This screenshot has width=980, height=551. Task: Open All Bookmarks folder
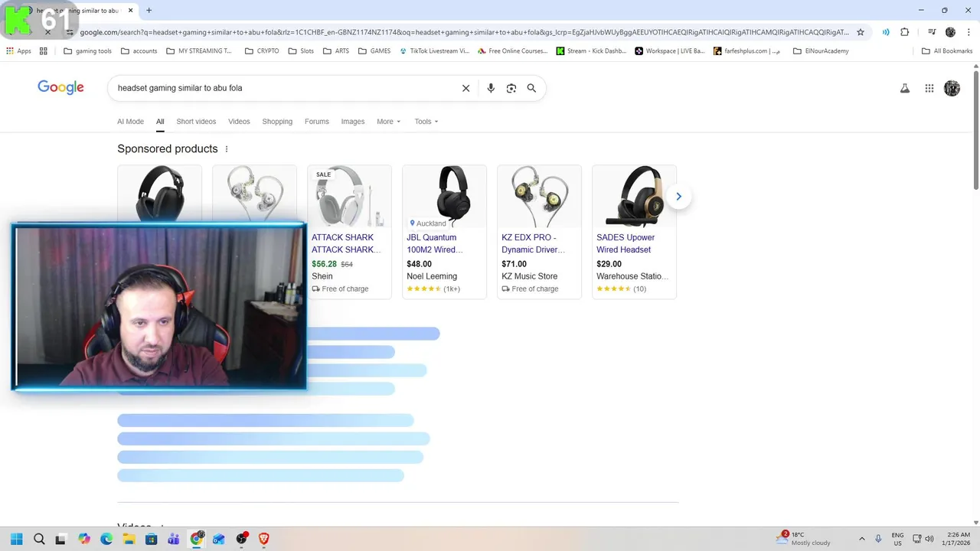(947, 51)
